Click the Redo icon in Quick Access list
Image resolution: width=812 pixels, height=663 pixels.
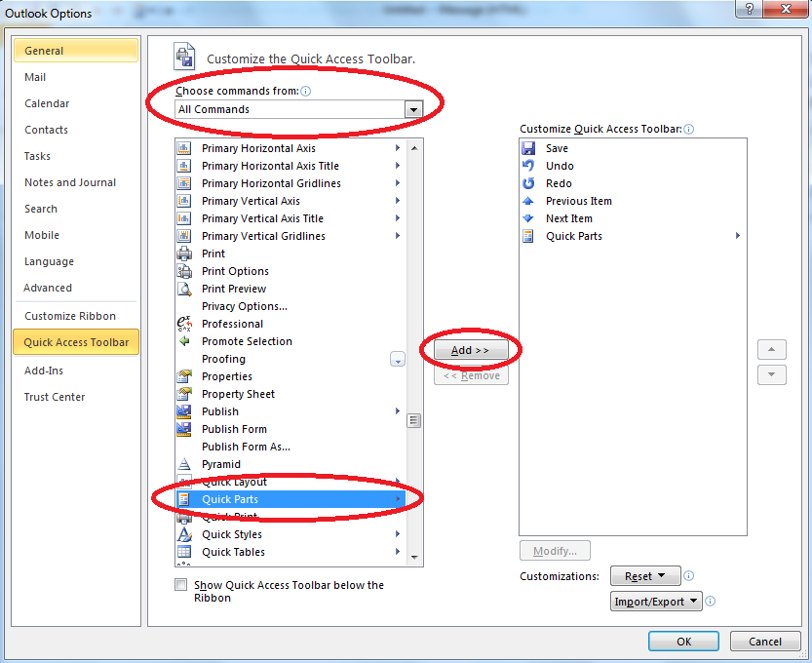(x=527, y=183)
